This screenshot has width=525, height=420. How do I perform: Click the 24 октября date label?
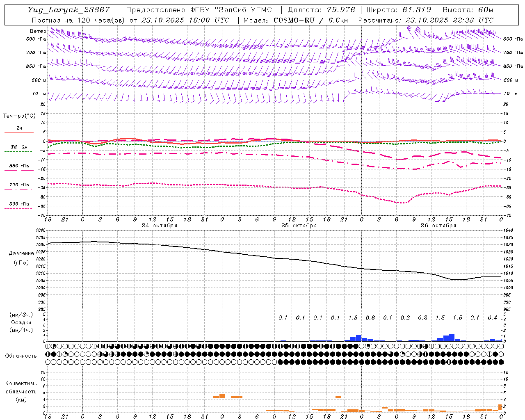[160, 226]
